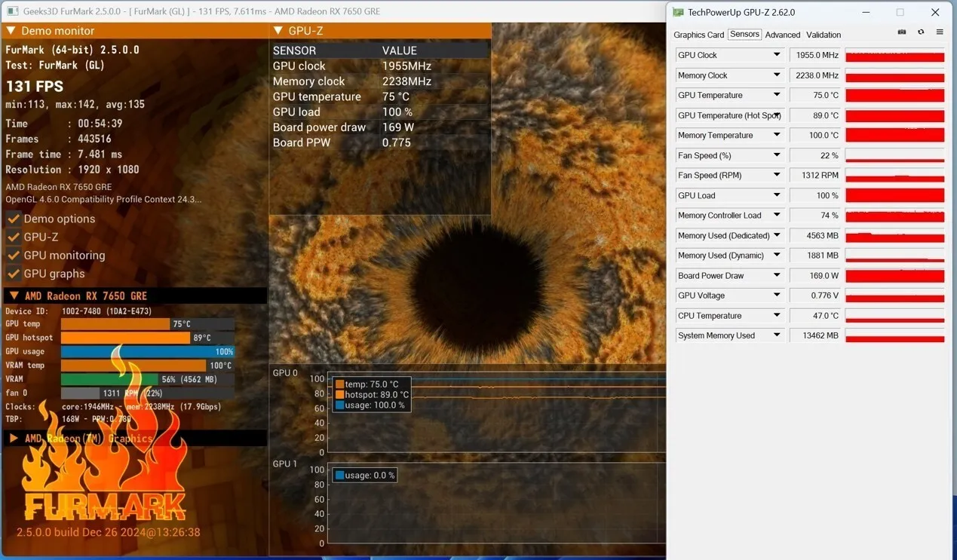957x560 pixels.
Task: Click the GPU Load sensor history graph
Action: coord(894,195)
